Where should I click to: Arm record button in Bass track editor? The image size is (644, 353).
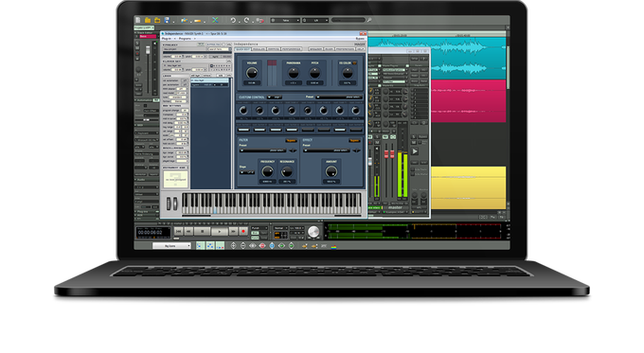(x=137, y=53)
